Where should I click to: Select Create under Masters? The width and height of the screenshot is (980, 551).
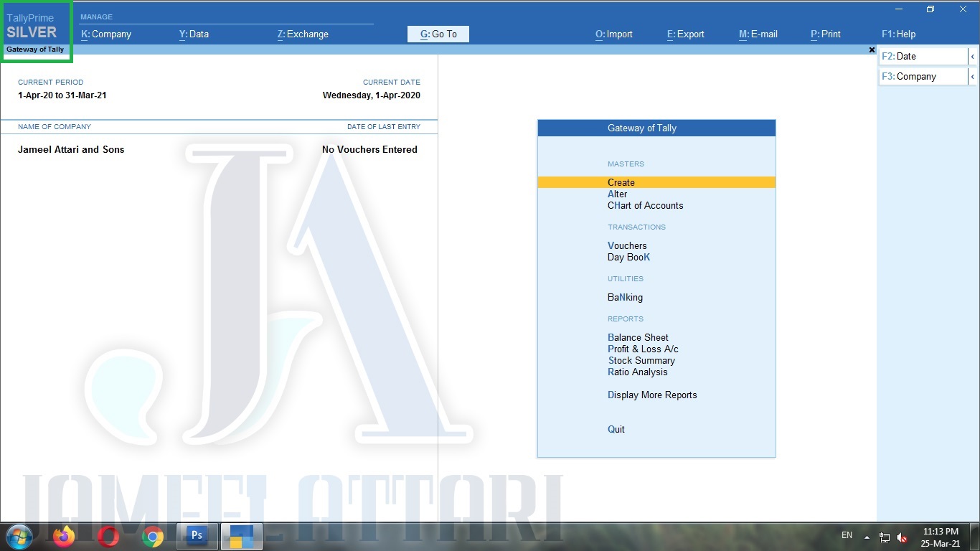(x=656, y=182)
